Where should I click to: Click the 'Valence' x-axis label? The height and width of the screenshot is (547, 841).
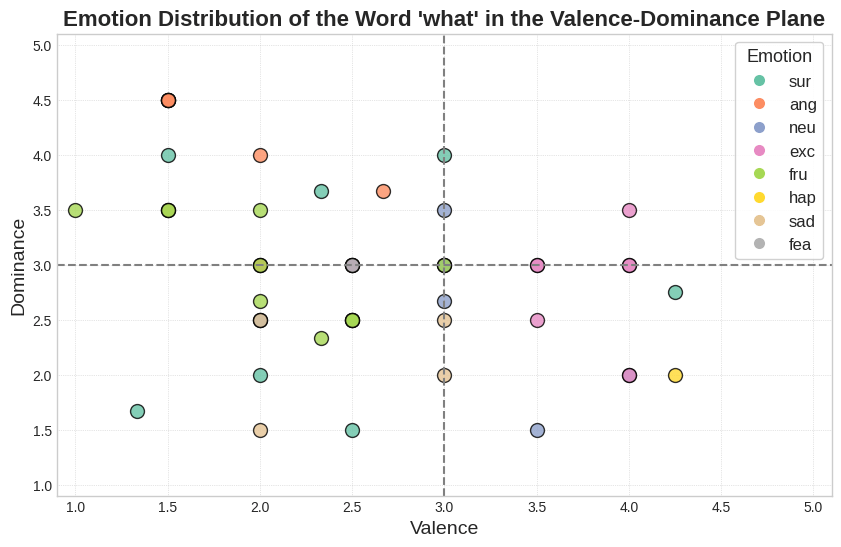tap(444, 528)
